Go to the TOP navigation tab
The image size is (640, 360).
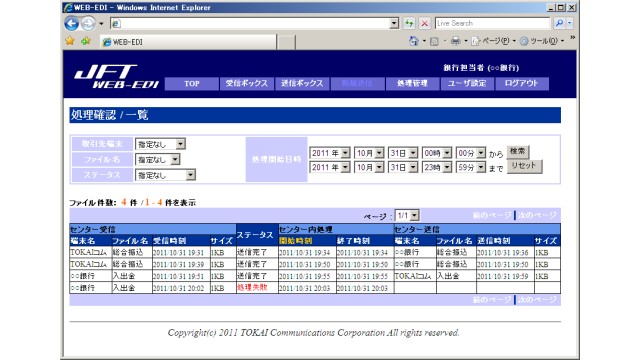[x=191, y=84]
